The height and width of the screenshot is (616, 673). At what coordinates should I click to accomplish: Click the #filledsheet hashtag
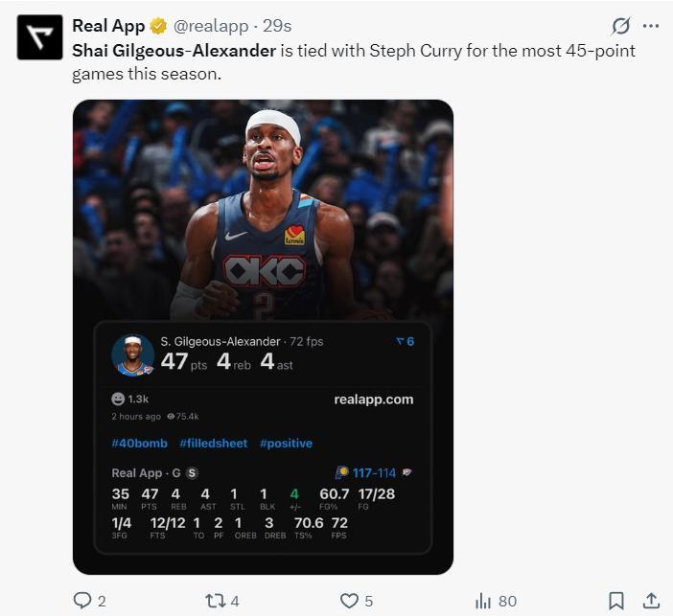coord(213,444)
